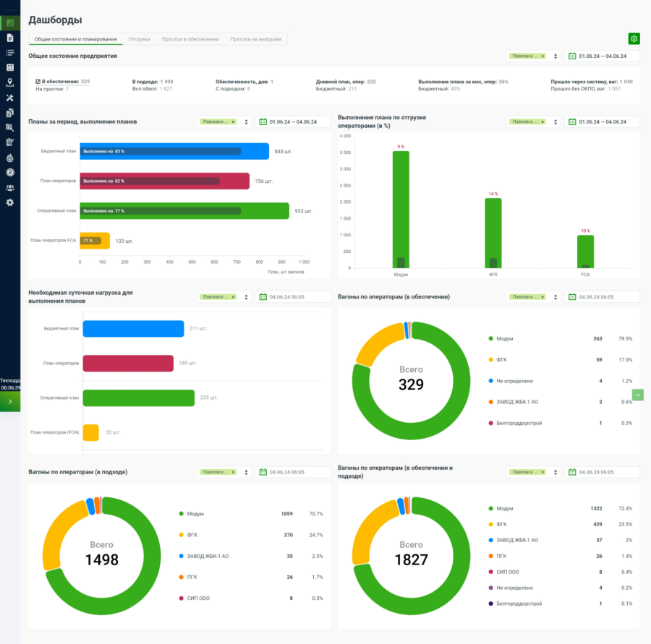Viewport: 651px width, 644px height.
Task: Open station dropdown for 'Необходимая суточная нагрузка' panel
Action: [246, 297]
